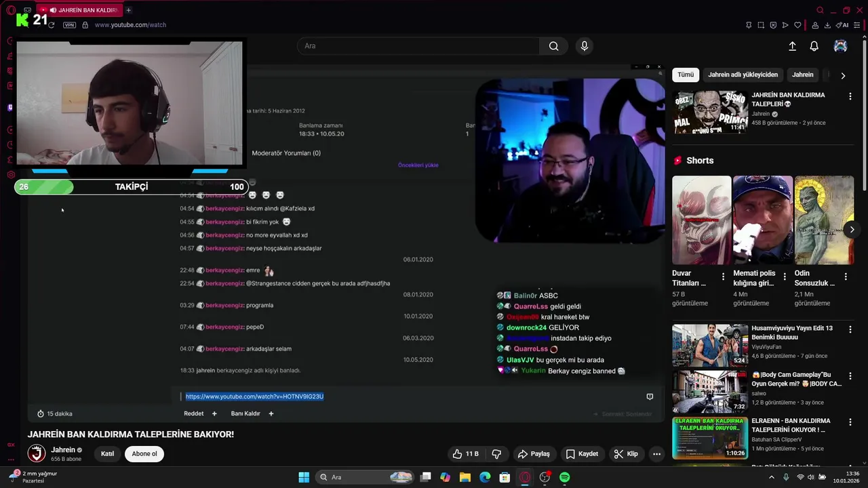868x488 pixels.
Task: Open Opera downloads icon
Action: point(827,25)
